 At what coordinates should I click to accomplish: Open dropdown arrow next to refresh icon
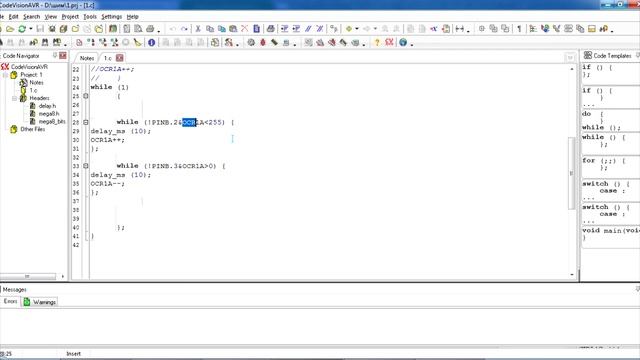coord(30,29)
